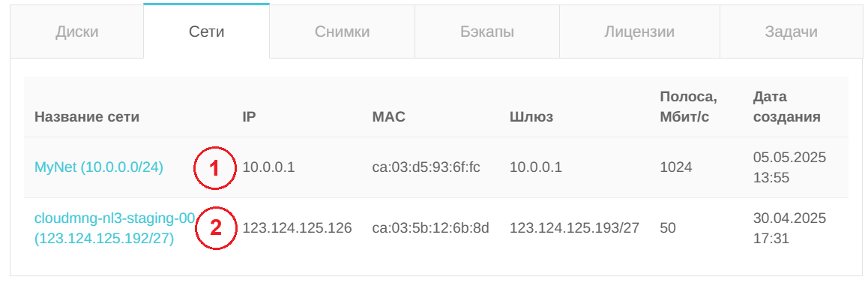Click the red circled number 1 marker
Image resolution: width=868 pixels, height=283 pixels.
[215, 169]
